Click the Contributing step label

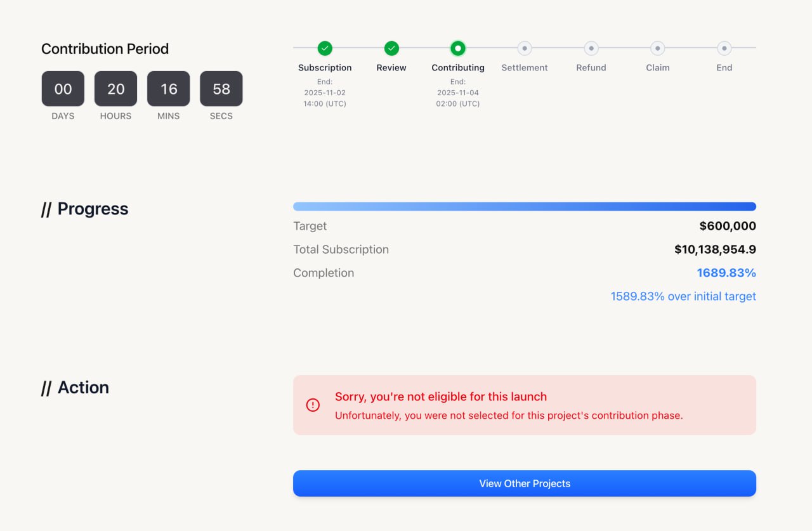[x=458, y=68]
